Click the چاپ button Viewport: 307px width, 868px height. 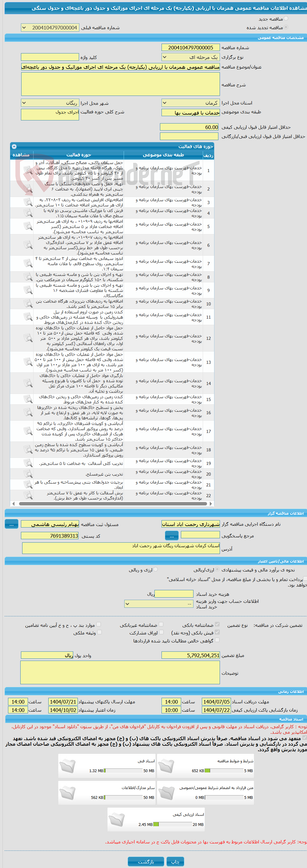(175, 861)
